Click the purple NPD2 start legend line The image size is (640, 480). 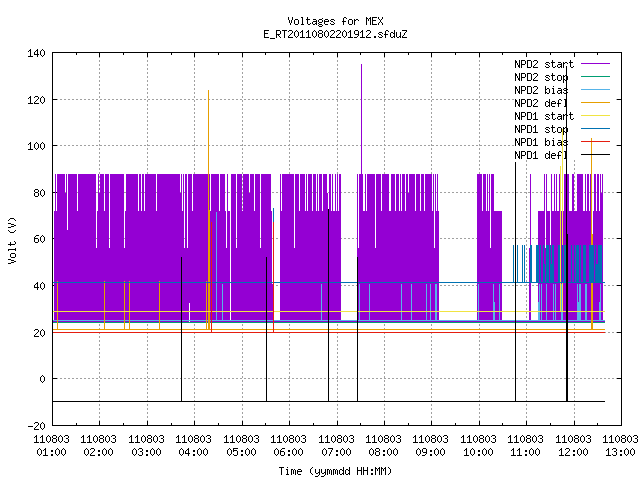coord(595,64)
